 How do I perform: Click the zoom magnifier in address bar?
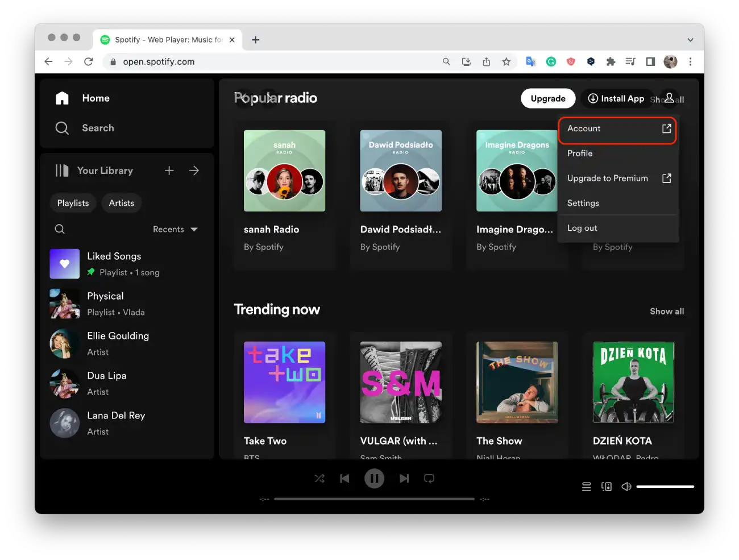pyautogui.click(x=446, y=62)
